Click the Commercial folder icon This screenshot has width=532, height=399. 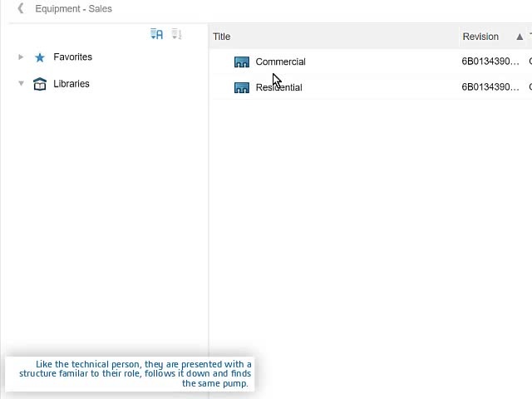pos(242,62)
